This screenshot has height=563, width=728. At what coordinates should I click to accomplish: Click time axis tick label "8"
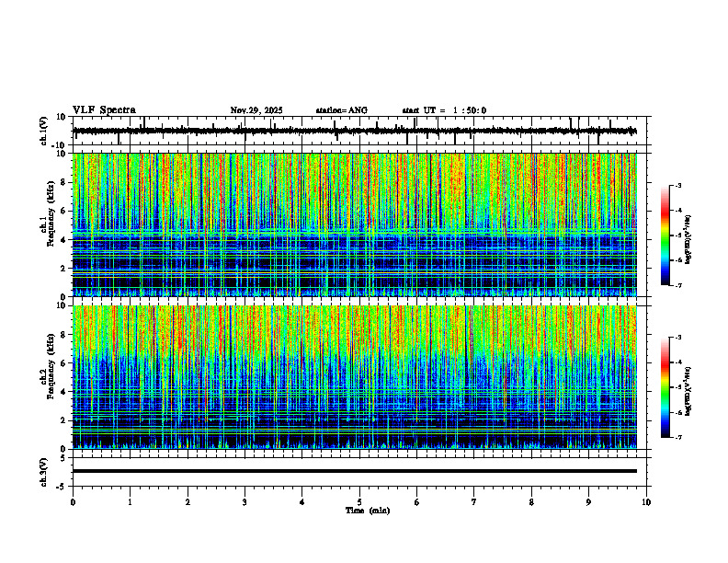531,502
